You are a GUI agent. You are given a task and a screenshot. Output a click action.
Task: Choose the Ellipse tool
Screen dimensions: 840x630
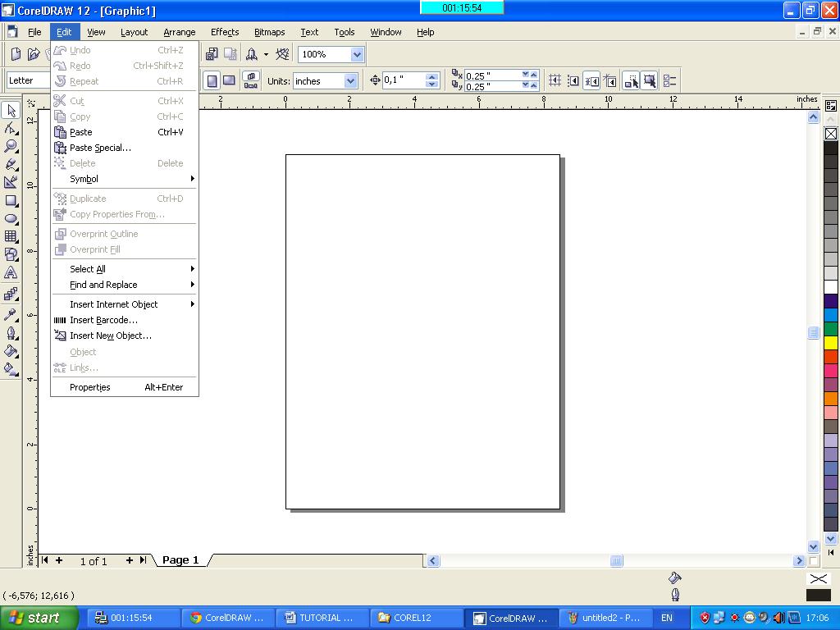pos(11,219)
